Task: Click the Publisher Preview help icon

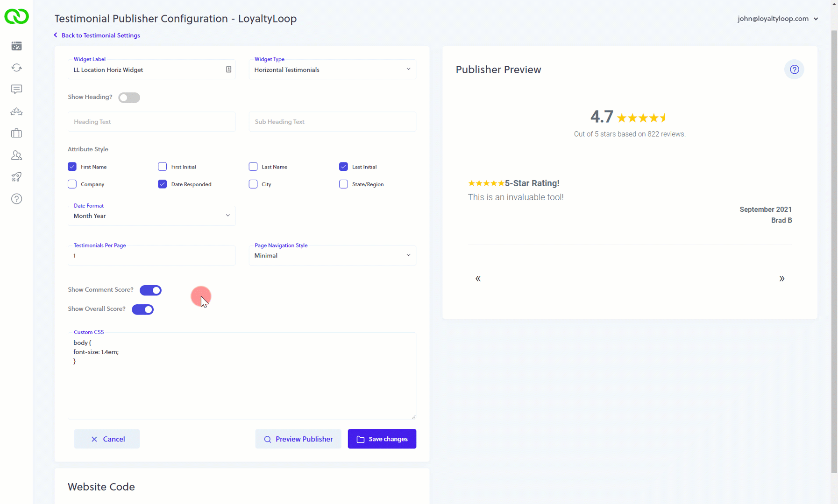Action: pos(794,70)
